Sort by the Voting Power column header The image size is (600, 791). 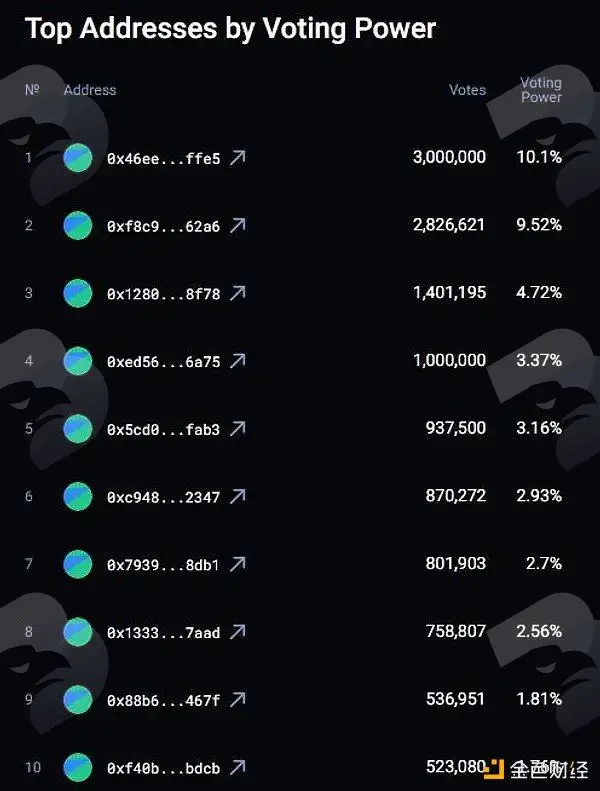tap(541, 90)
